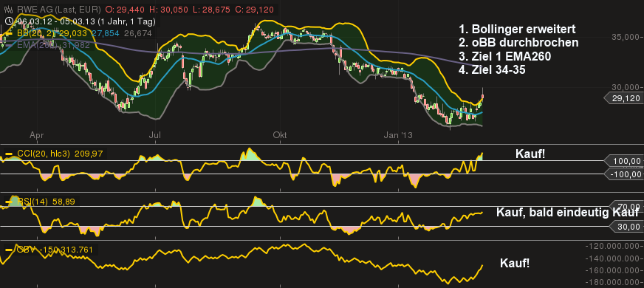Open the CCI(20, hlc3) indicator label

tap(44, 154)
